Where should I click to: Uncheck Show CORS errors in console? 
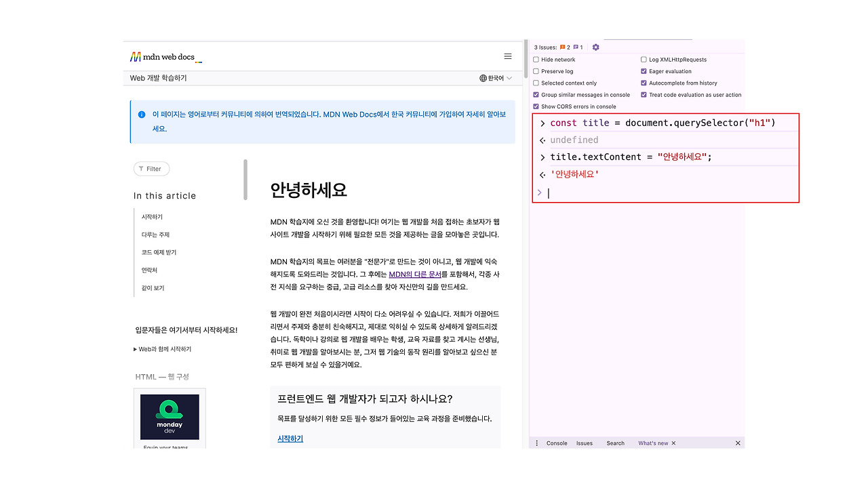(536, 106)
